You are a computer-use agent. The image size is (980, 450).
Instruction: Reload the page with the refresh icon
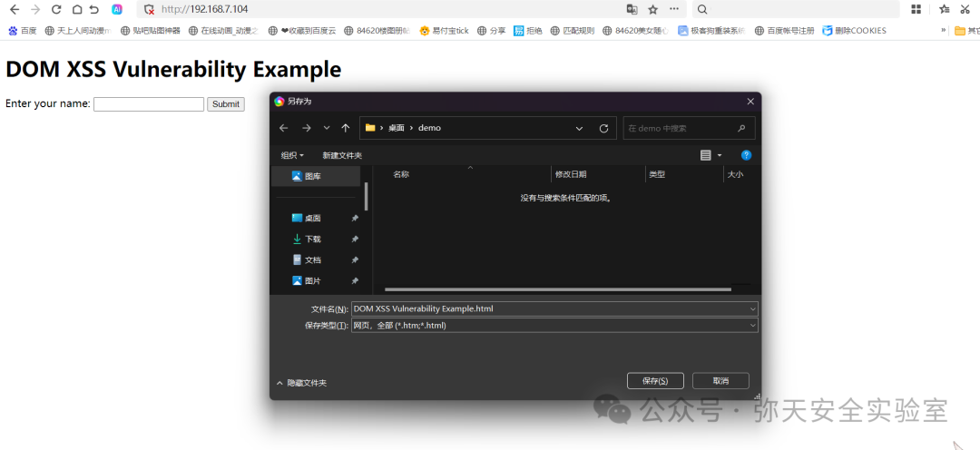[x=56, y=9]
